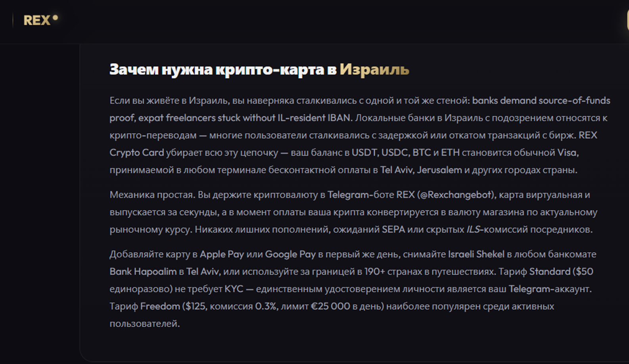Click the "Tel Aviv, Jerusalem" bold text
629x364 pixels.
point(421,170)
